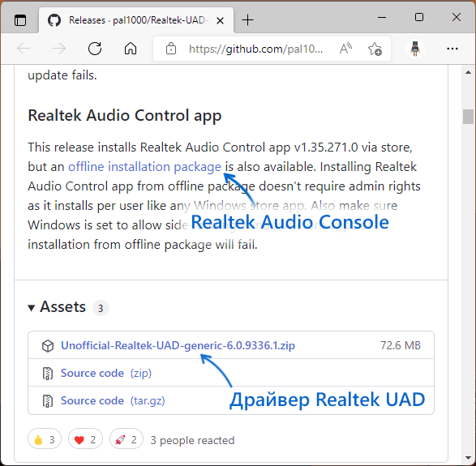Open the user profile avatar menu
The image size is (476, 466).
(x=415, y=49)
